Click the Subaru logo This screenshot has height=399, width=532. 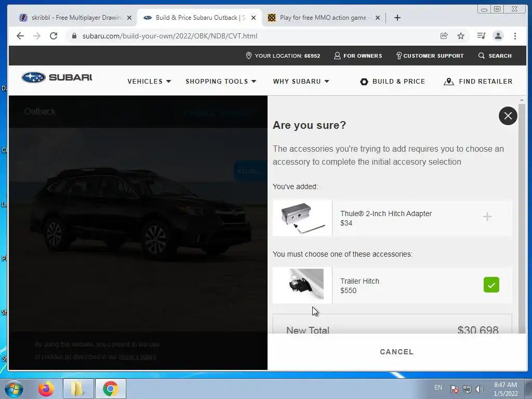57,77
